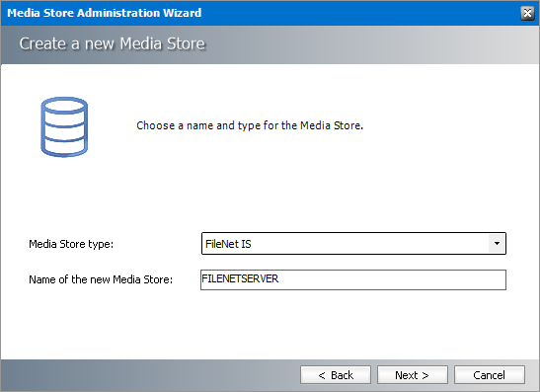The height and width of the screenshot is (392, 540).
Task: Click the Media Store type label
Action: coord(71,244)
